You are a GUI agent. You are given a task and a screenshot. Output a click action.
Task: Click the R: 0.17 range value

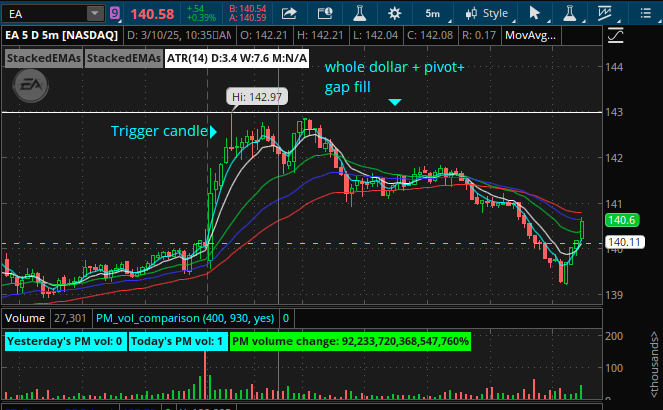pos(479,35)
